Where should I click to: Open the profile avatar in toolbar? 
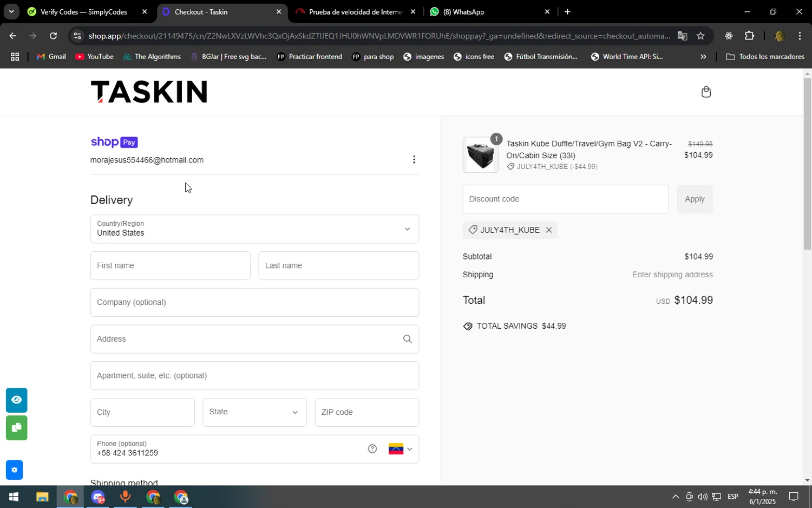point(780,36)
